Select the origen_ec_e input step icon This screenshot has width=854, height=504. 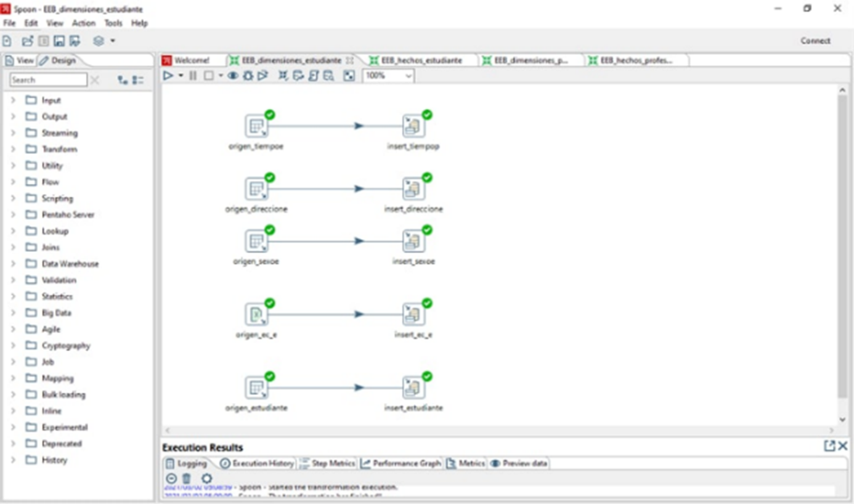pos(256,314)
